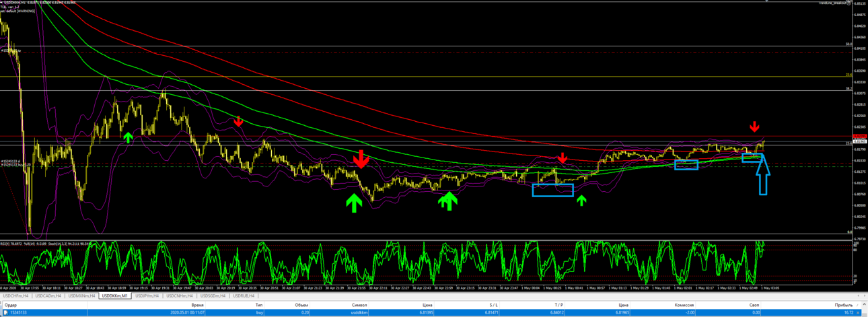Sort by the T / P column header
This screenshot has height=317, width=868.
click(x=559, y=305)
